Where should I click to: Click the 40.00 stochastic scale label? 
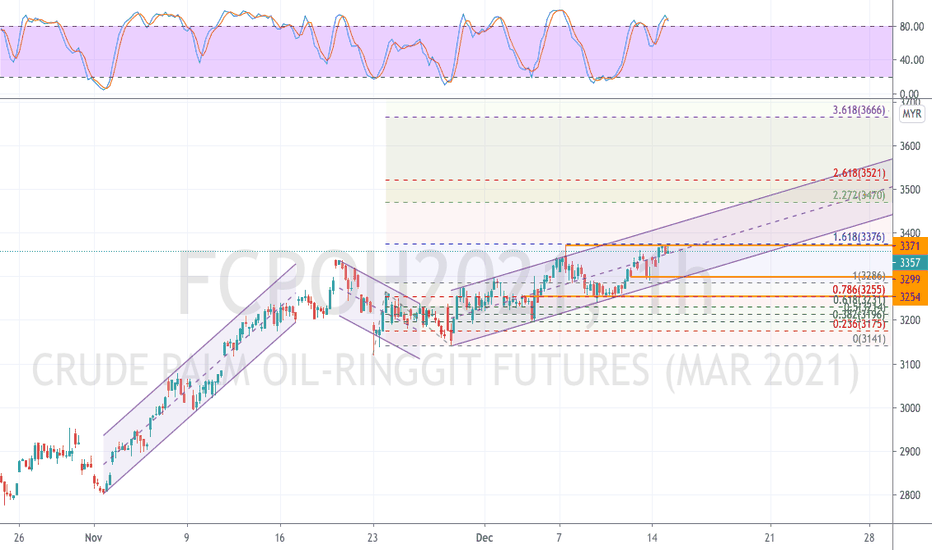pyautogui.click(x=912, y=60)
